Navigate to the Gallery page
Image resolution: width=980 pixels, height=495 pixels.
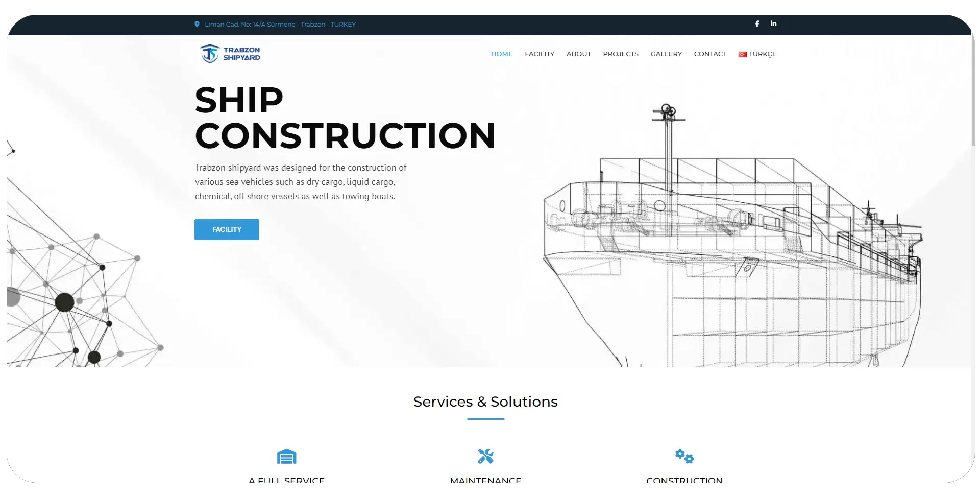coord(666,54)
